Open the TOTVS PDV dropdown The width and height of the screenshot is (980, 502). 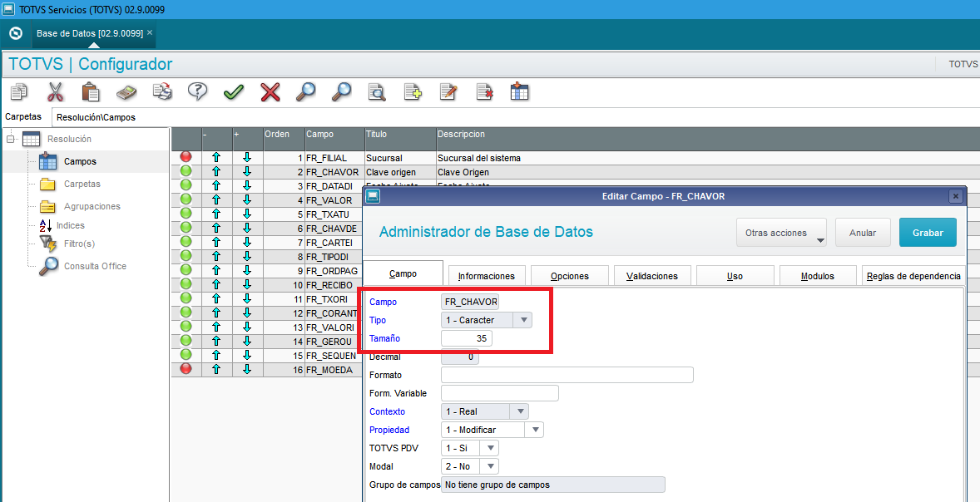point(470,448)
